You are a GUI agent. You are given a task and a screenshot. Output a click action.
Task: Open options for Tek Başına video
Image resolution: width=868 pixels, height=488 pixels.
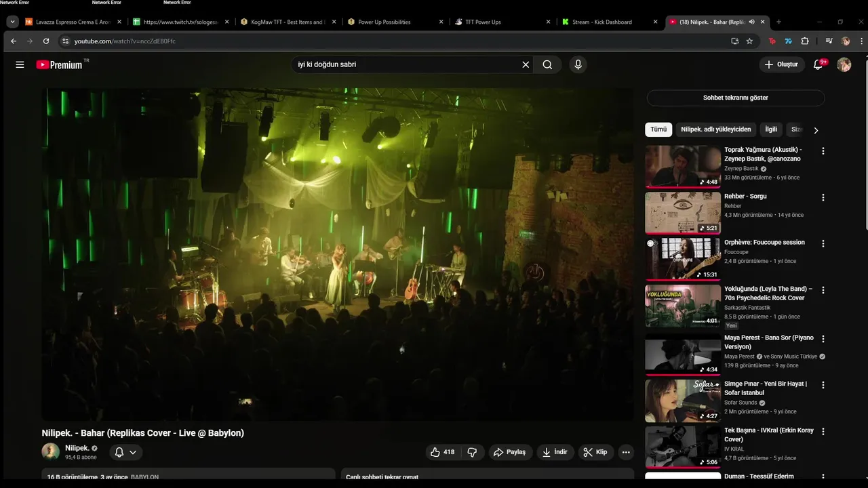click(x=823, y=432)
